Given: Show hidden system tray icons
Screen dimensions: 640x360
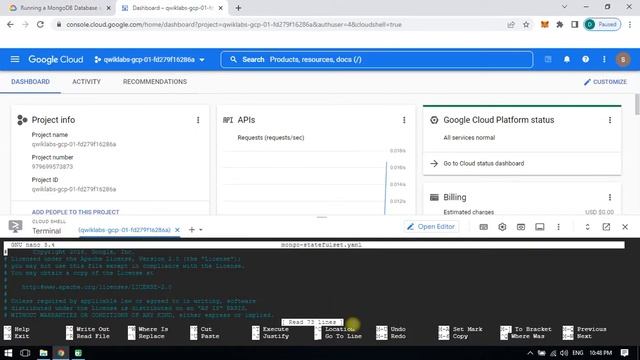Looking at the screenshot, I should 529,353.
